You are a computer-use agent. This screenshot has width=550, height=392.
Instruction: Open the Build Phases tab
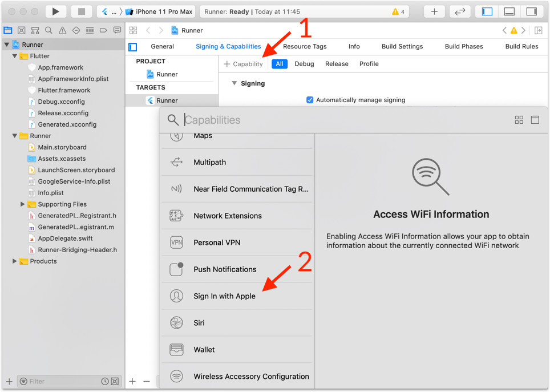point(464,46)
